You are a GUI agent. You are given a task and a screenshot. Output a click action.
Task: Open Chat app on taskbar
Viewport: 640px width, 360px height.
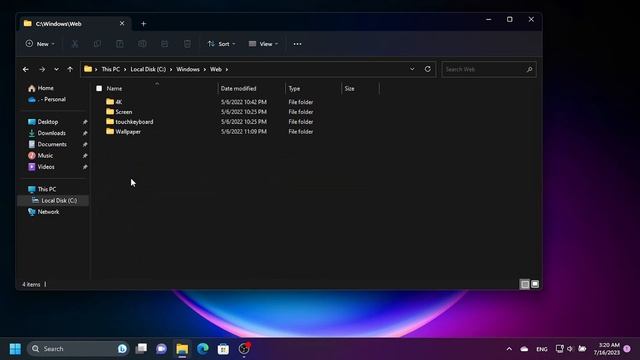[162, 349]
